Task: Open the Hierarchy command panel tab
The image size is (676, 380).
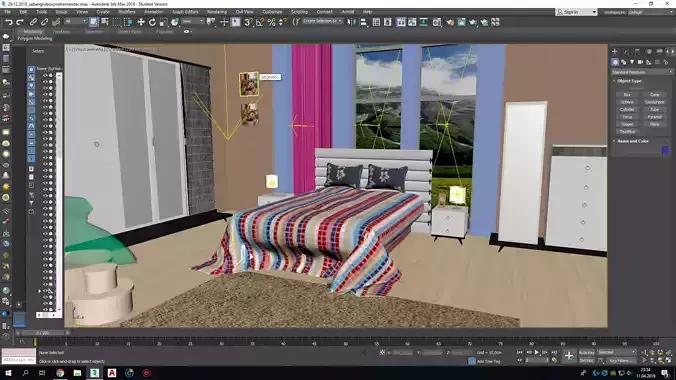Action: (x=638, y=51)
